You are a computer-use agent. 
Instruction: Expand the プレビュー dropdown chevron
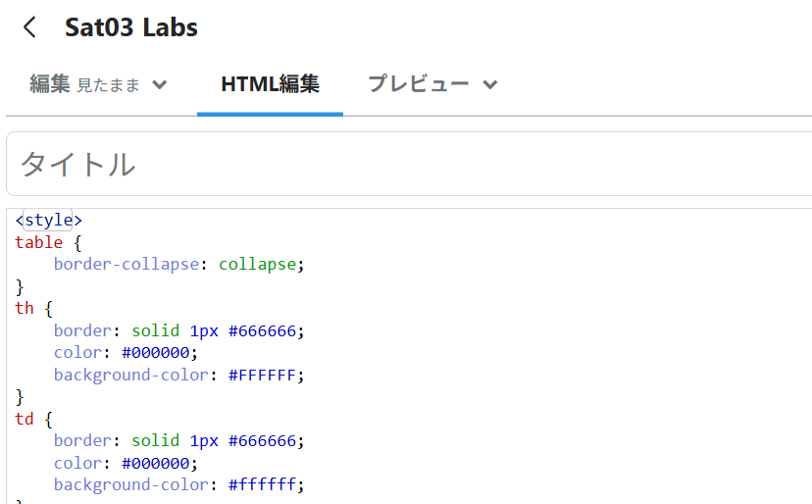[490, 85]
